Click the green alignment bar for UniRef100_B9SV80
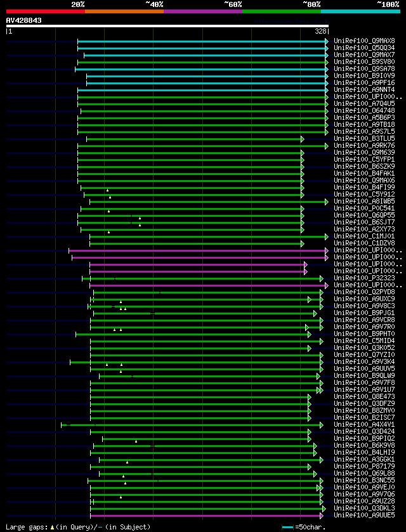This screenshot has height=532, width=406. coord(203,62)
